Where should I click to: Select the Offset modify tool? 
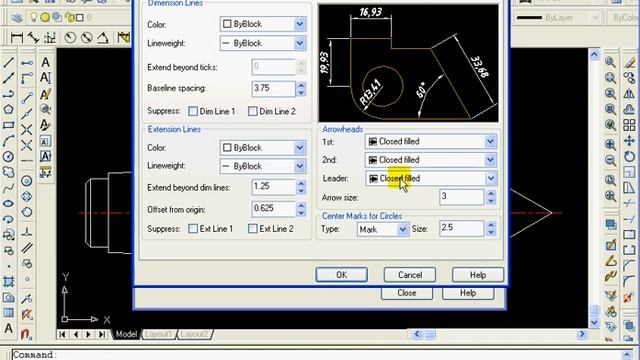pyautogui.click(x=629, y=109)
